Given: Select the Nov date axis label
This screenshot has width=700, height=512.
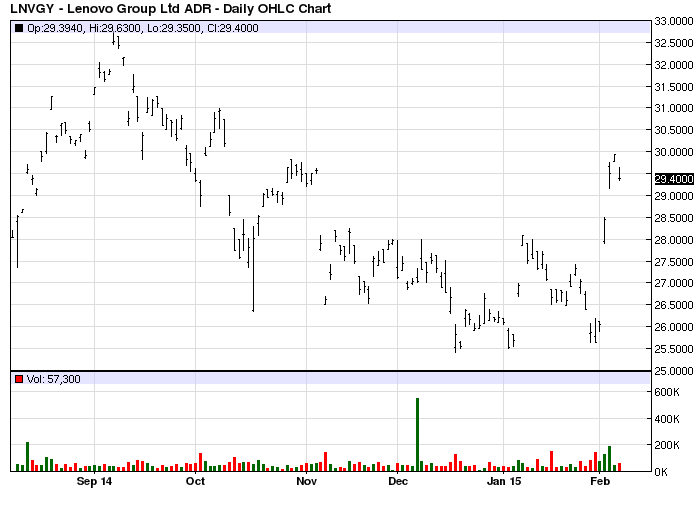Looking at the screenshot, I should [x=307, y=482].
